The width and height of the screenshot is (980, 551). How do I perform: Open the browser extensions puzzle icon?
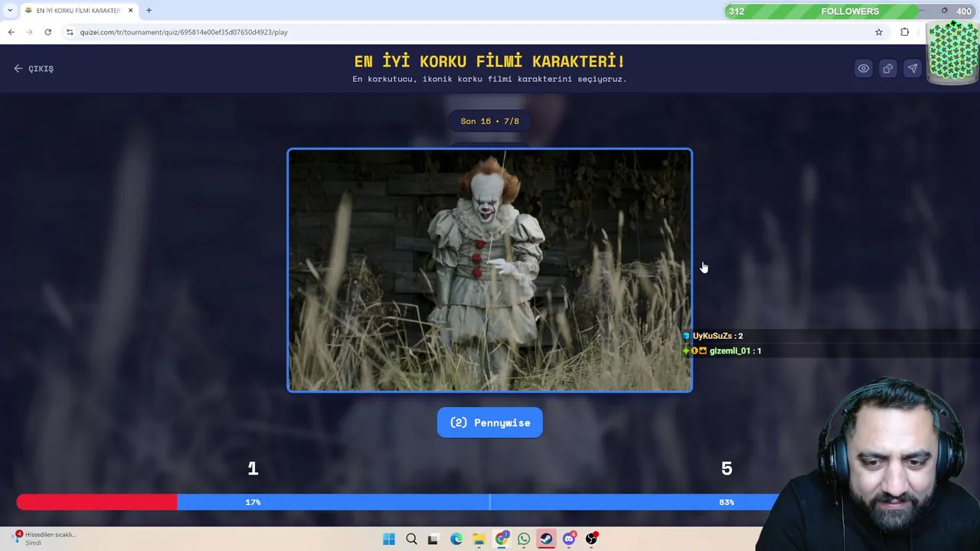tap(905, 32)
